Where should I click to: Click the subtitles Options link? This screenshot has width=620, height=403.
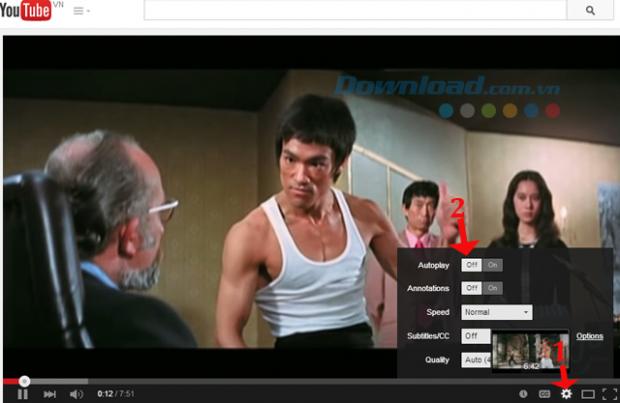(x=589, y=336)
